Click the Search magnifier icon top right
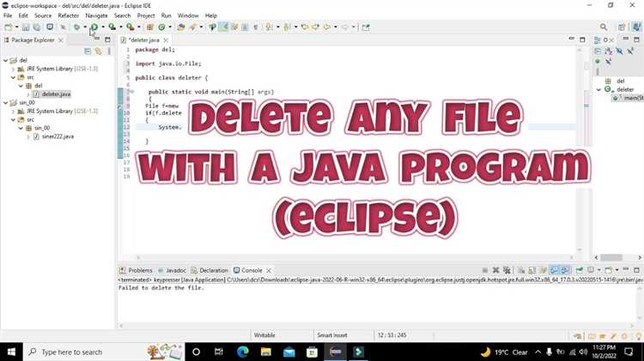Image resolution: width=644 pixels, height=361 pixels. click(x=604, y=27)
